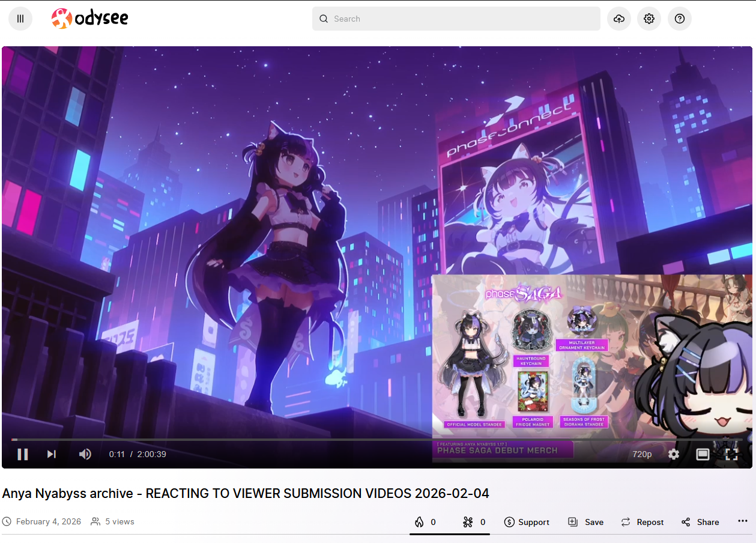Open the more options three-dot menu

(743, 521)
